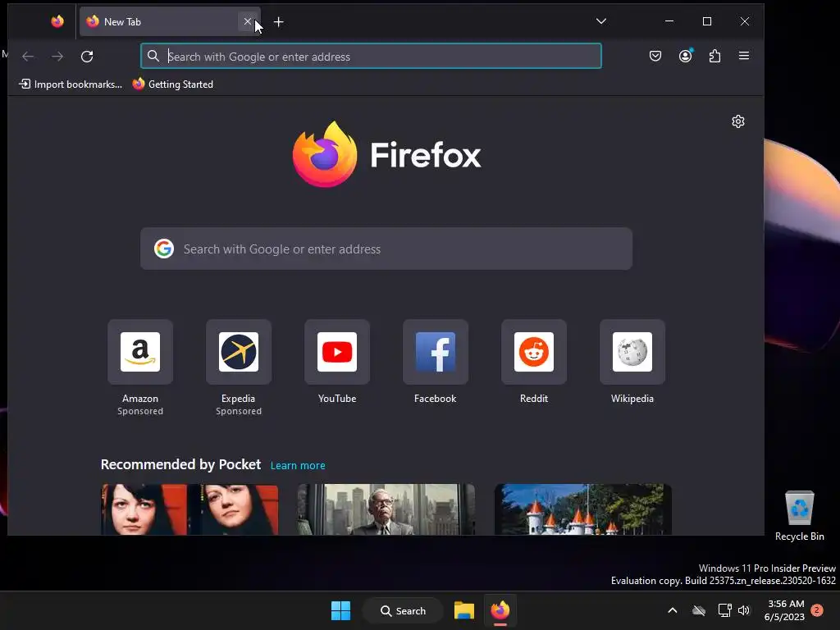
Task: Open File Explorer from taskbar
Action: pos(464,610)
